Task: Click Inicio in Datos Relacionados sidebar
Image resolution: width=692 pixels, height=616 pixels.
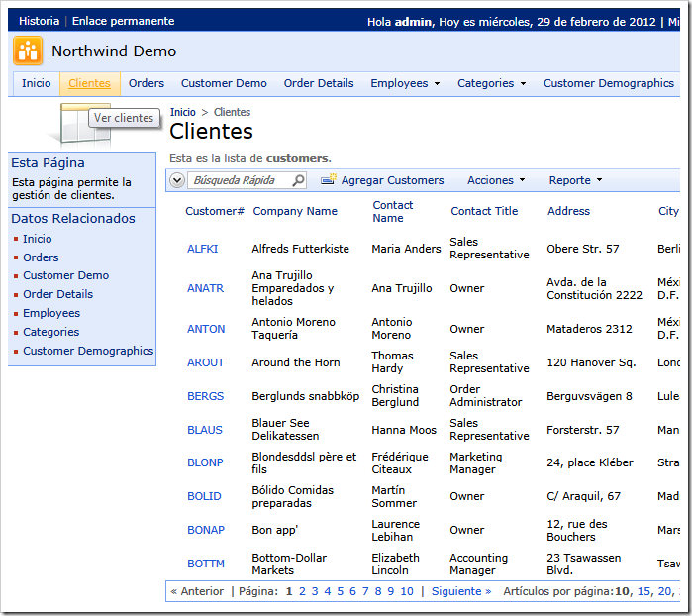Action: pyautogui.click(x=37, y=239)
